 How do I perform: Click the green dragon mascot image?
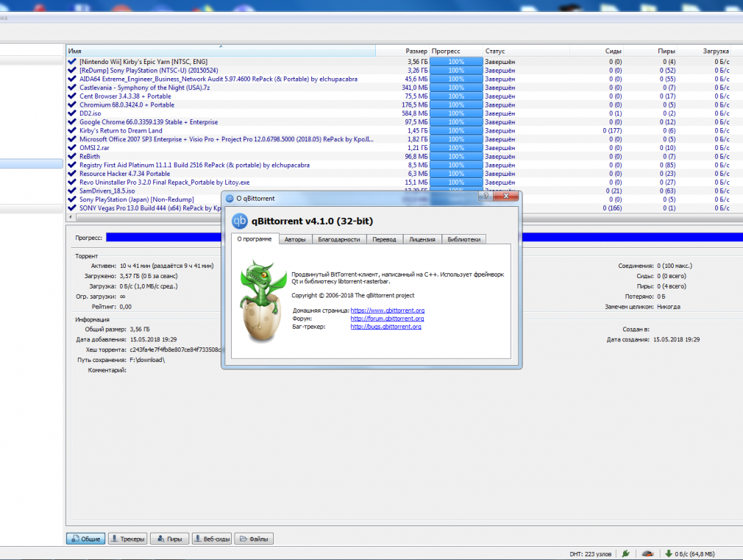[x=262, y=301]
